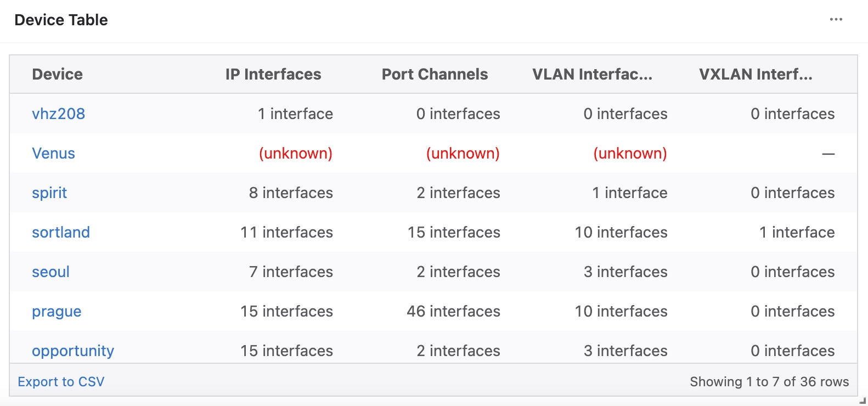The width and height of the screenshot is (868, 406).
Task: Open the opportunity device link
Action: click(73, 351)
